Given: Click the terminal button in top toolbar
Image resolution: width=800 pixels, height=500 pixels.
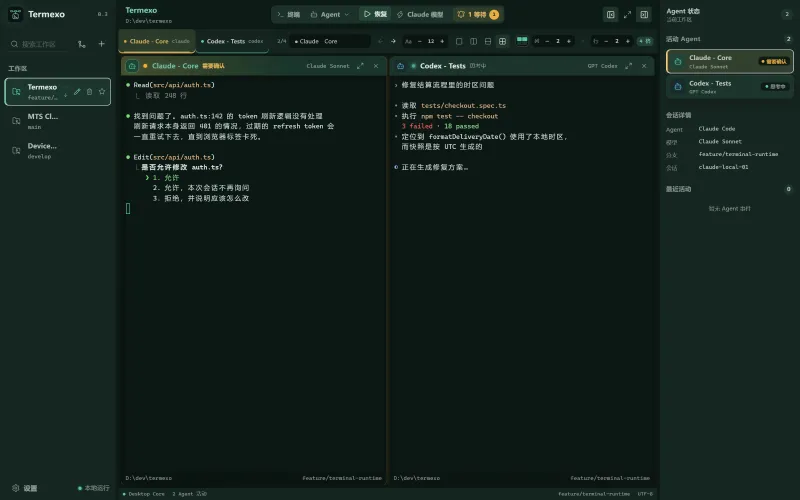Looking at the screenshot, I should point(288,14).
